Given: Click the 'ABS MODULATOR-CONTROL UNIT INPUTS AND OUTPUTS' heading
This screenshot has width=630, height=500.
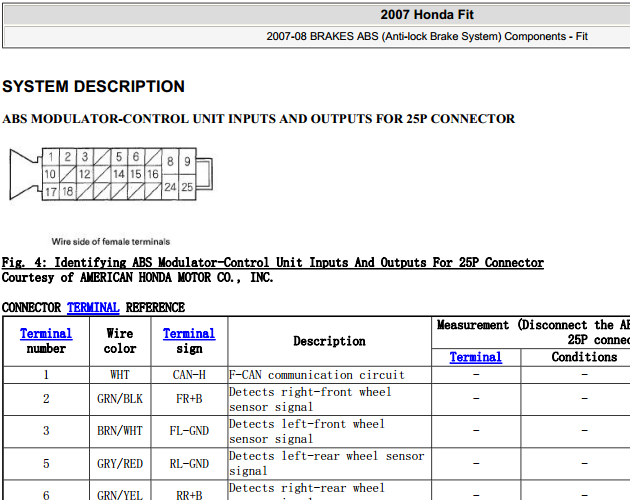Looking at the screenshot, I should 258,119.
